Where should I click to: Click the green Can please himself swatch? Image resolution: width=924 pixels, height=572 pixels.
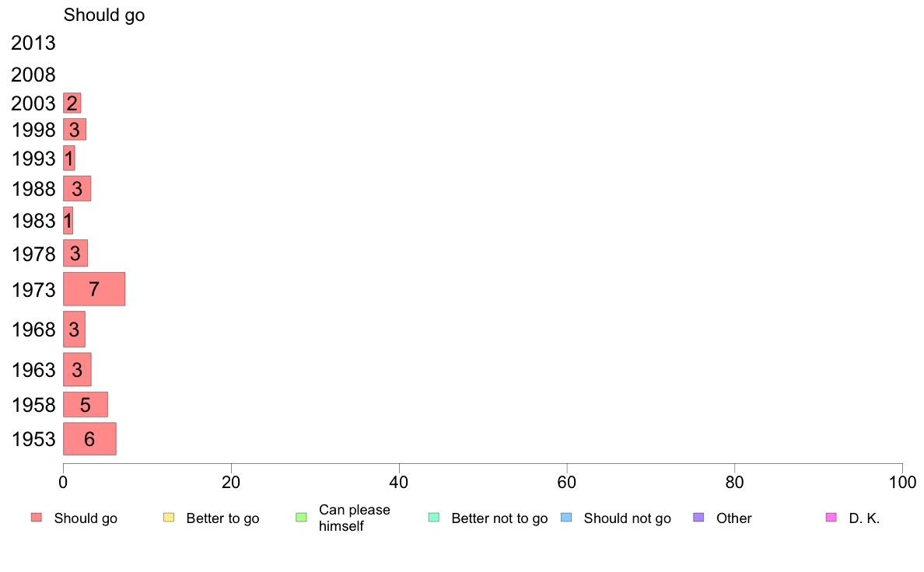301,518
